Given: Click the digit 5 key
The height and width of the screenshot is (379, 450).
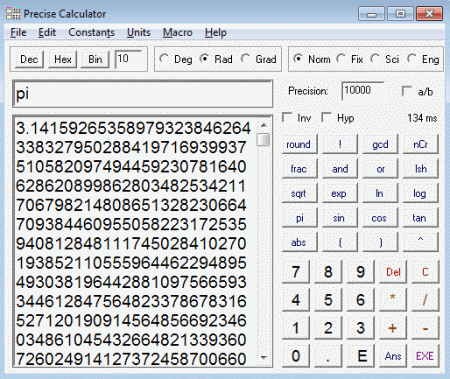Looking at the screenshot, I should click(328, 300).
